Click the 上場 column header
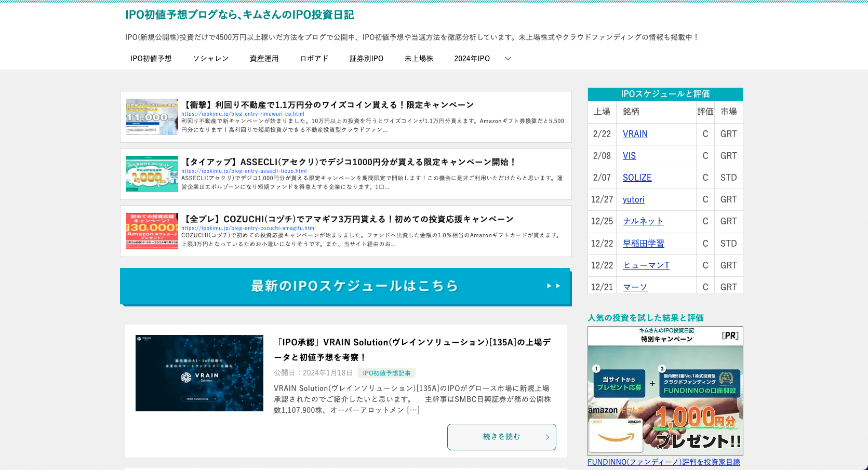Viewport: 868px width, 470px height. coord(602,112)
